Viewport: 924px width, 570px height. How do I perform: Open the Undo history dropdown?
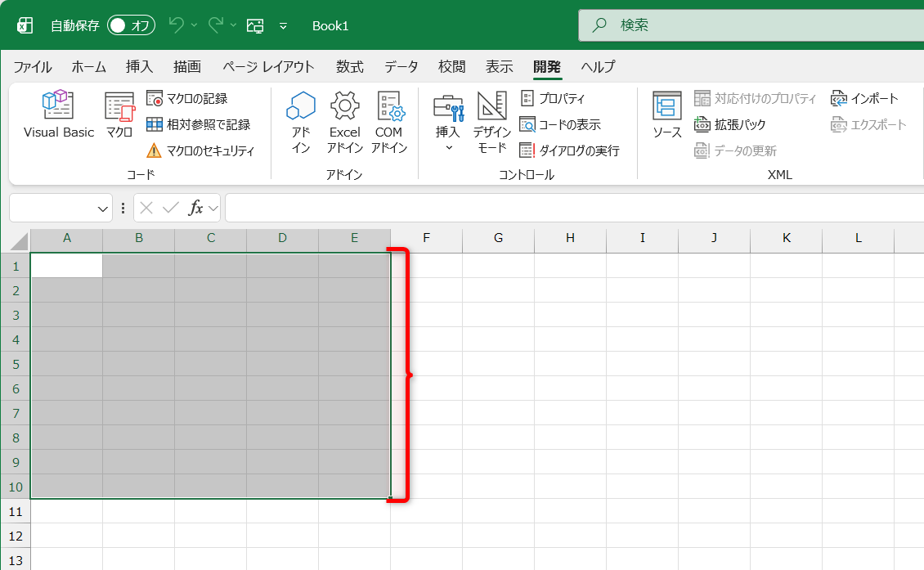(x=194, y=25)
